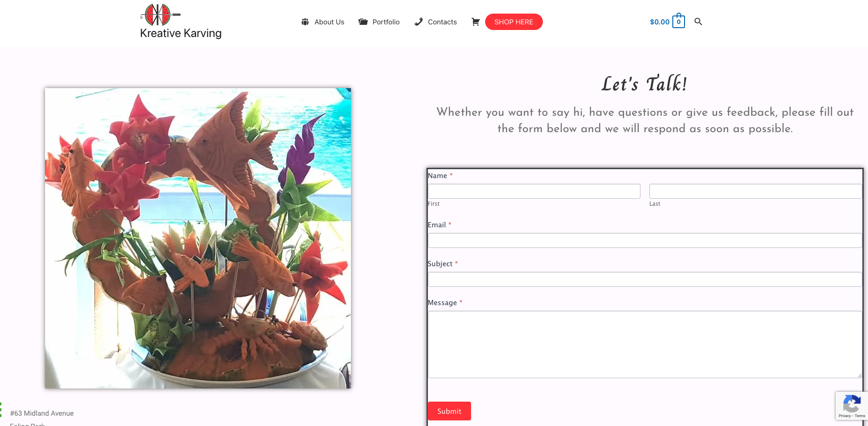This screenshot has width=868, height=426.
Task: Click the Kreative Karving site title
Action: pos(181,33)
